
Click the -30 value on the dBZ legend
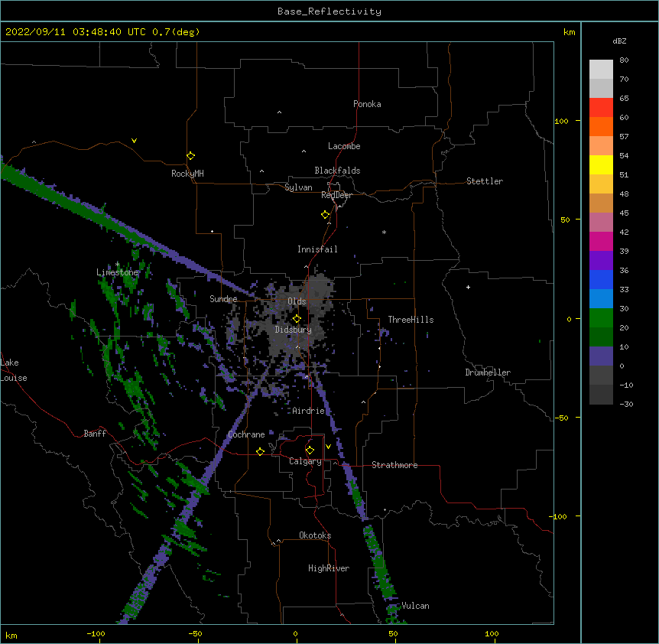click(x=626, y=404)
